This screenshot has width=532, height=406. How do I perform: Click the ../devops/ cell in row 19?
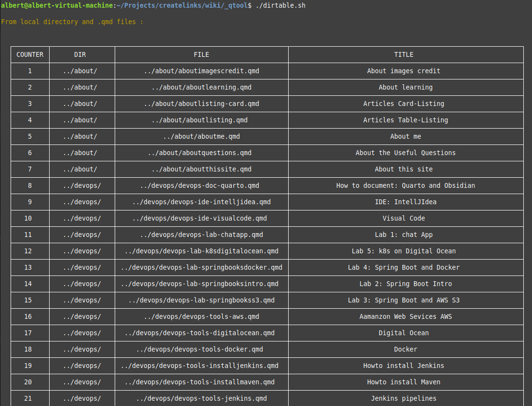click(82, 365)
